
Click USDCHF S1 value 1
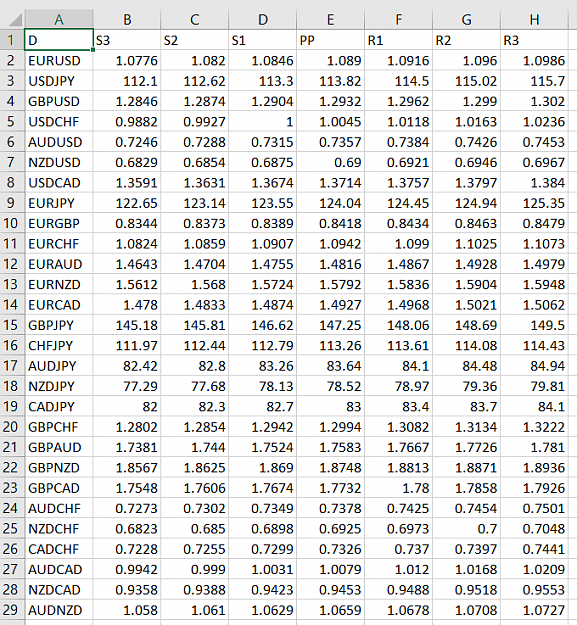pos(263,121)
